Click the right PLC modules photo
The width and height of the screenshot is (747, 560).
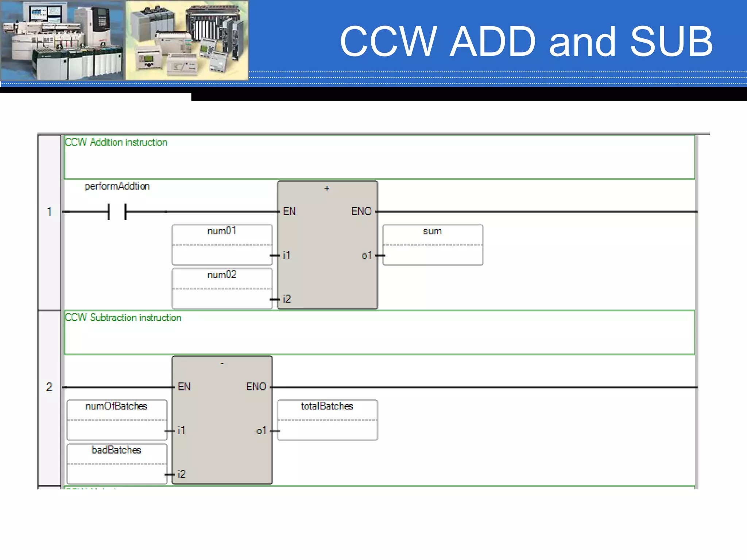point(187,40)
